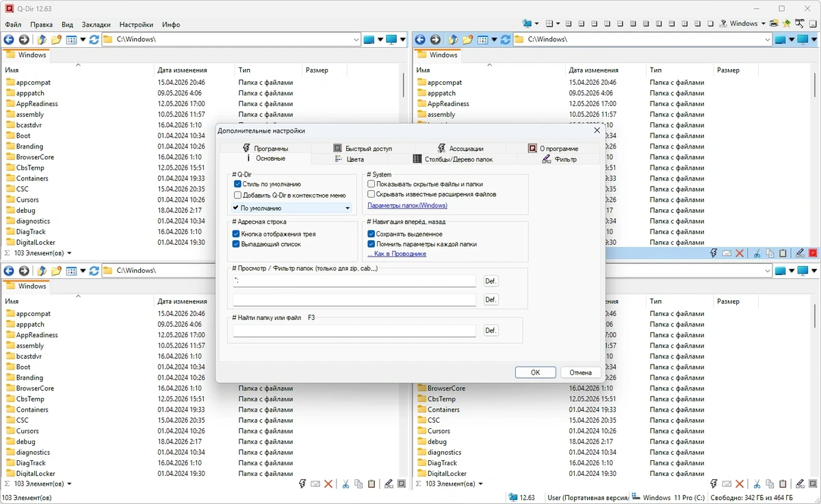Go up one folder in bottom-left pane
The width and height of the screenshot is (821, 504).
click(42, 271)
